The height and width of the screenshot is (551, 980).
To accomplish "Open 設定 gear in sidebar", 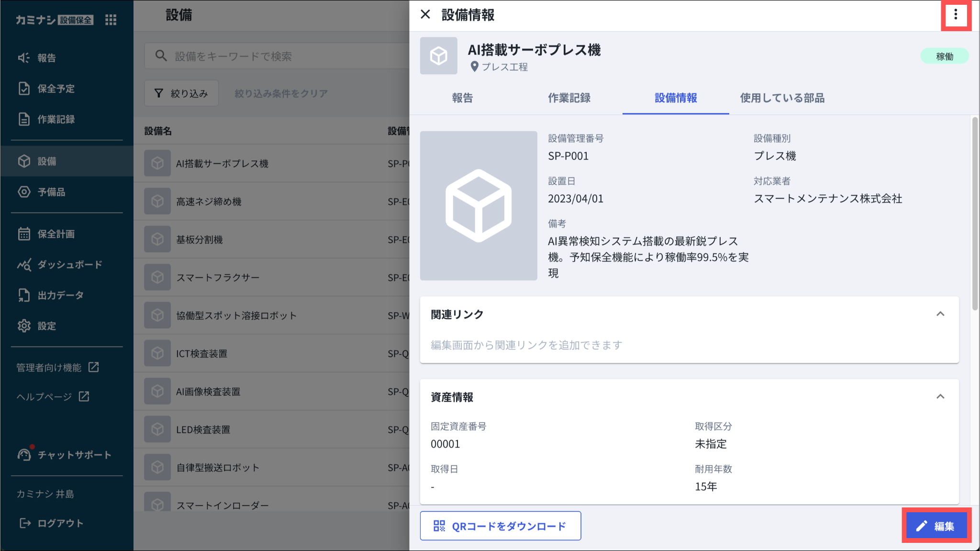I will (x=24, y=326).
